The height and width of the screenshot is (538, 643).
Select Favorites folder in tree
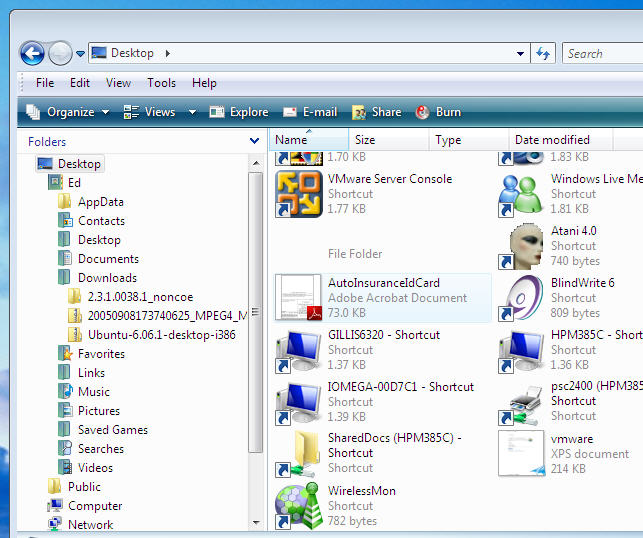click(x=91, y=353)
